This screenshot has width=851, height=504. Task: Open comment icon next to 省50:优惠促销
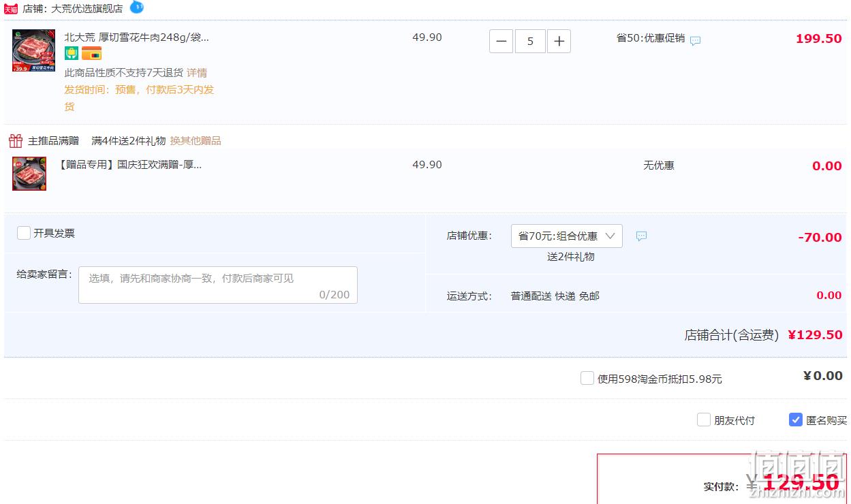(695, 40)
